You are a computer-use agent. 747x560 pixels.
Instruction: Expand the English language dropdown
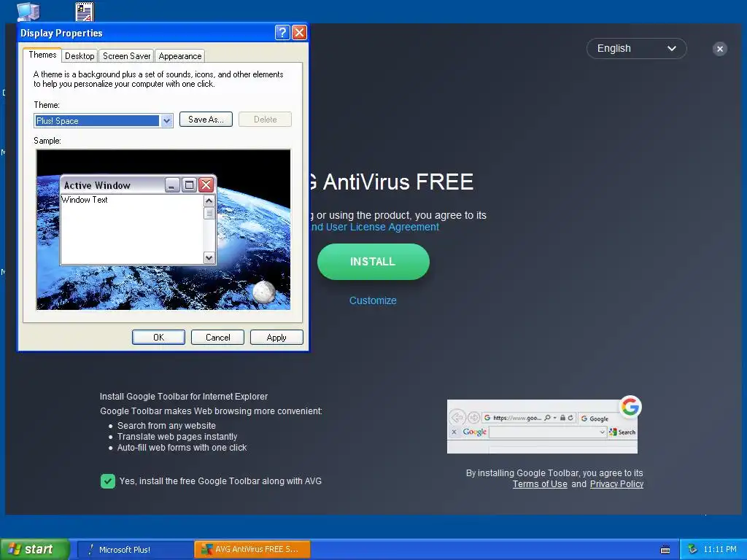(636, 49)
